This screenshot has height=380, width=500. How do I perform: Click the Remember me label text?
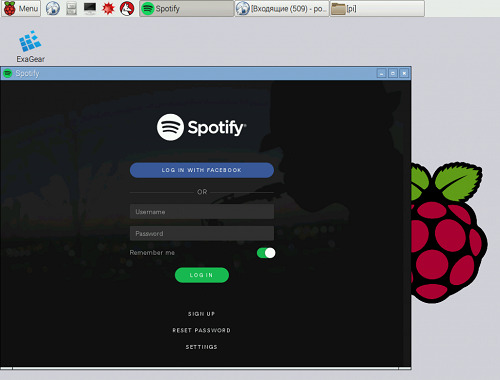pos(152,253)
